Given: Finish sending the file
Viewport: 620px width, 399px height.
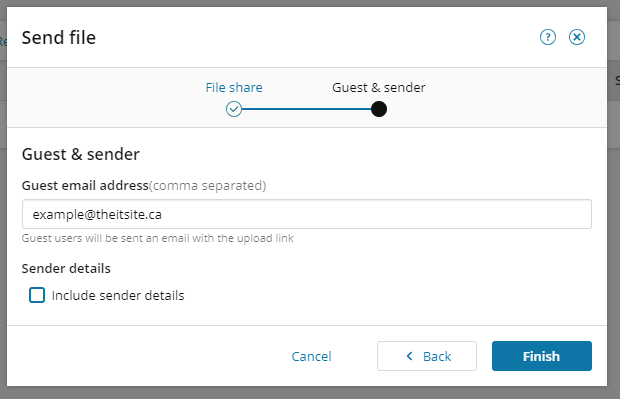Looking at the screenshot, I should [542, 356].
